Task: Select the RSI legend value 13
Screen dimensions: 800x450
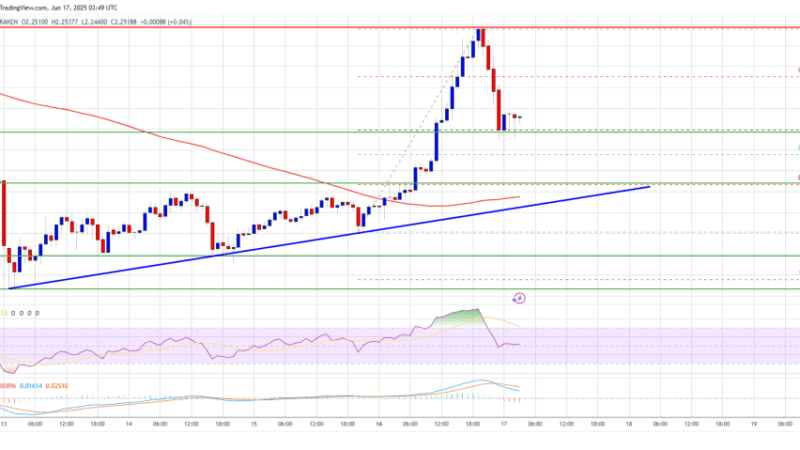Action: (x=4, y=313)
